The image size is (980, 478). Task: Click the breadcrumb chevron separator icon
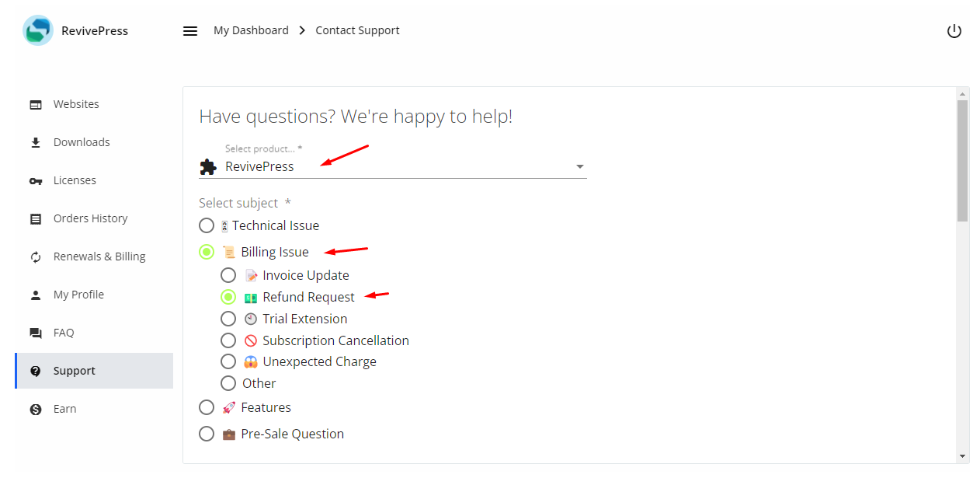pos(302,31)
